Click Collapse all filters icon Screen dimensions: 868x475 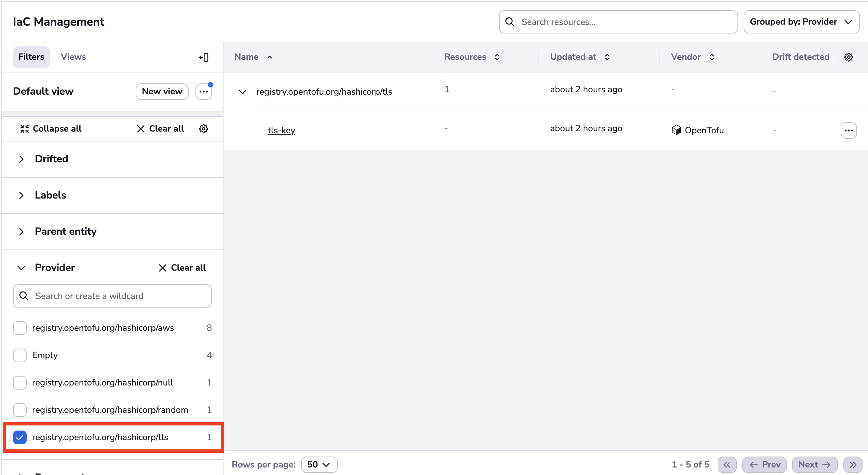[24, 129]
